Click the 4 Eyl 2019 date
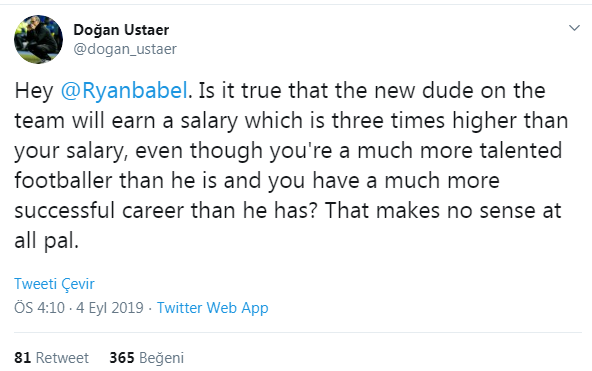 tap(110, 308)
